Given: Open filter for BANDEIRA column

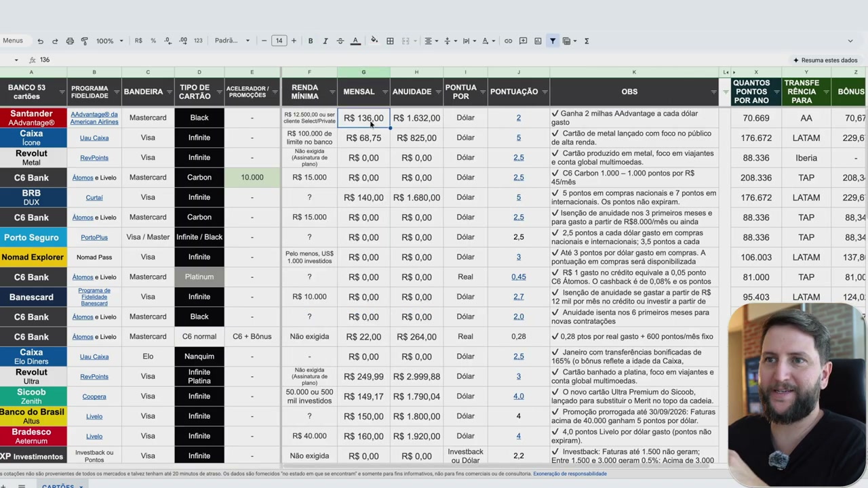Looking at the screenshot, I should [x=168, y=92].
